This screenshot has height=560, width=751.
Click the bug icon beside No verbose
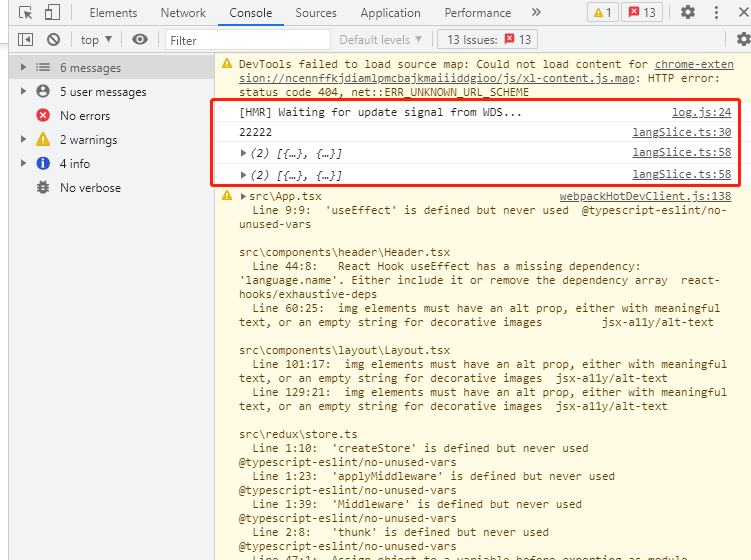tap(43, 187)
